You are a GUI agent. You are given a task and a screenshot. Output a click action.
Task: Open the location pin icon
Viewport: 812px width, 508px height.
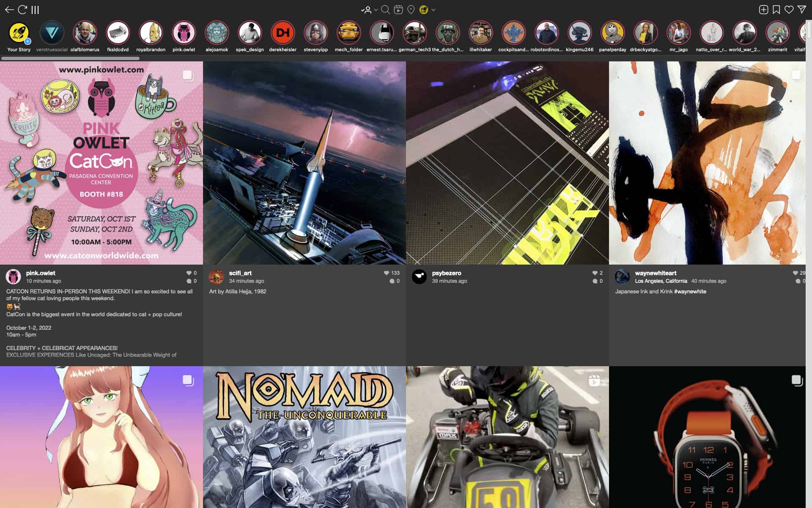(x=411, y=9)
